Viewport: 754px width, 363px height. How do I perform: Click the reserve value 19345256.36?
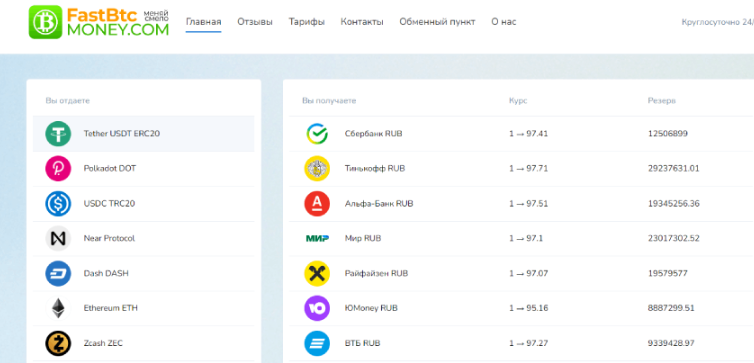pos(674,203)
